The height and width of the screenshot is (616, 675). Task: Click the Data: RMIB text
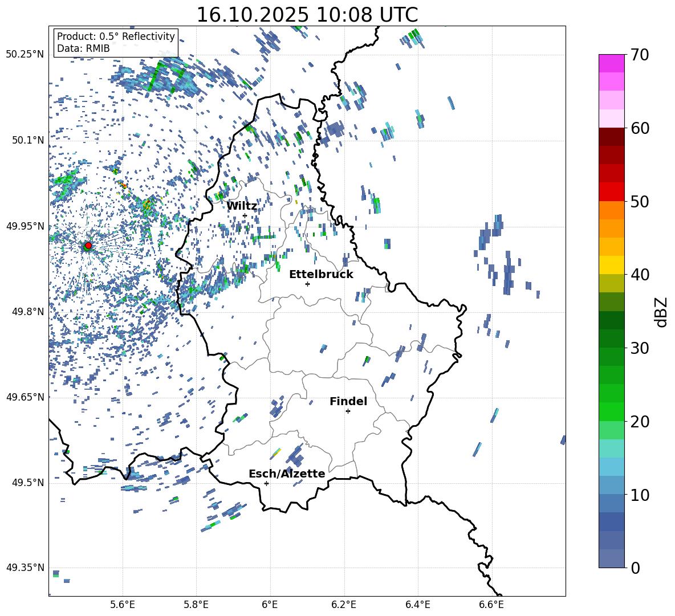pyautogui.click(x=83, y=48)
